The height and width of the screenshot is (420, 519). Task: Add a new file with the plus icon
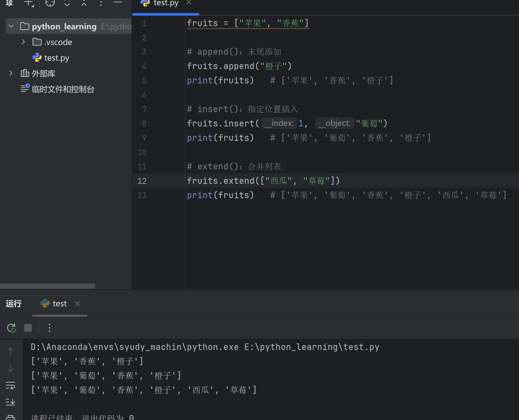pyautogui.click(x=29, y=3)
